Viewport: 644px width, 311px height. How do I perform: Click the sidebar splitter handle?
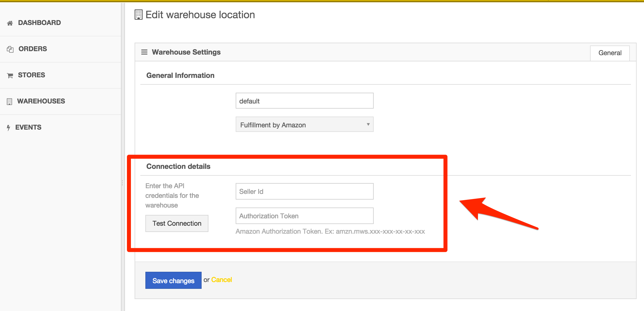(x=122, y=183)
